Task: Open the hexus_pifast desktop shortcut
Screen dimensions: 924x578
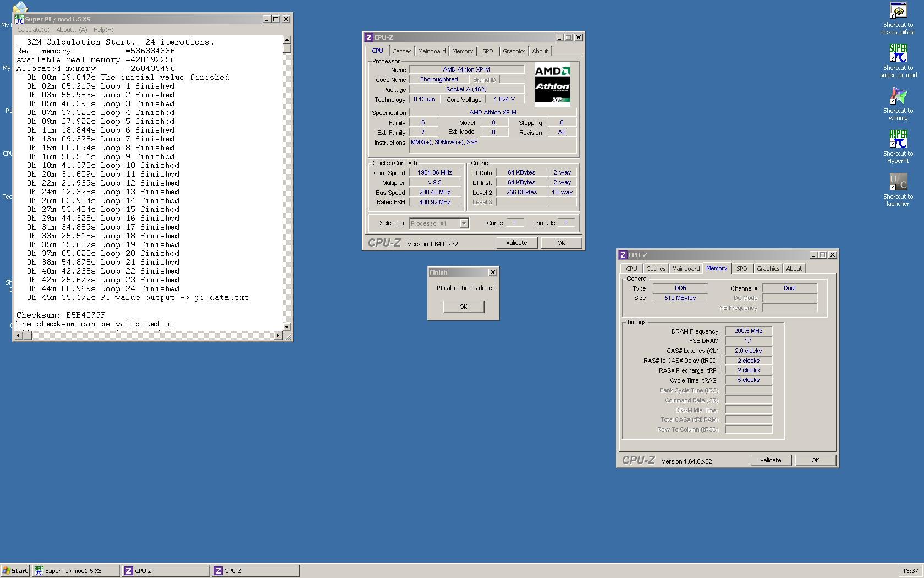Action: [898, 18]
